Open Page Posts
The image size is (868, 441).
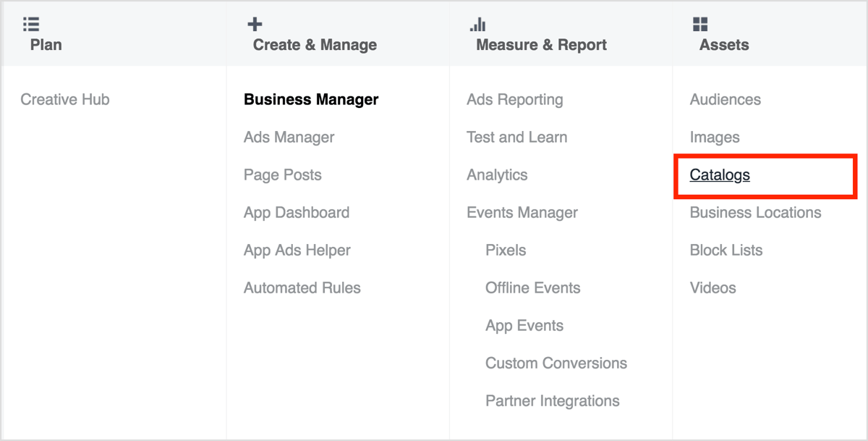point(283,175)
